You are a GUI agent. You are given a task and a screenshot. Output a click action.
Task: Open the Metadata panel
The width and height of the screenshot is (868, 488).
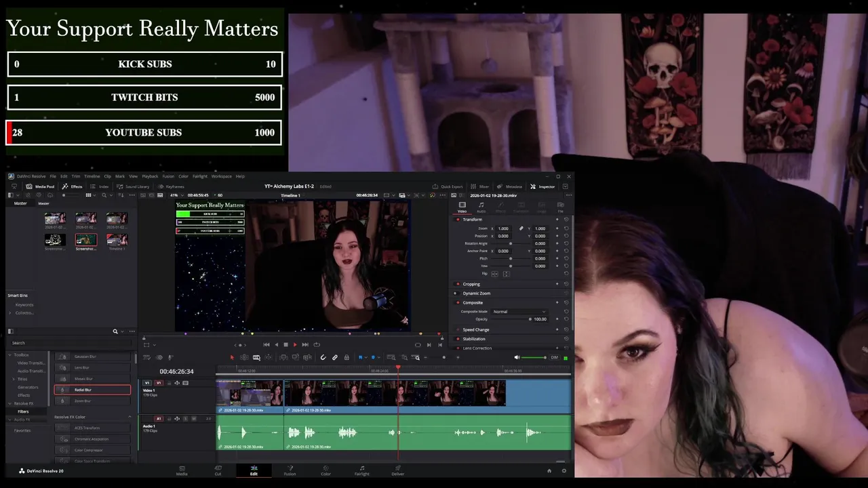[510, 186]
